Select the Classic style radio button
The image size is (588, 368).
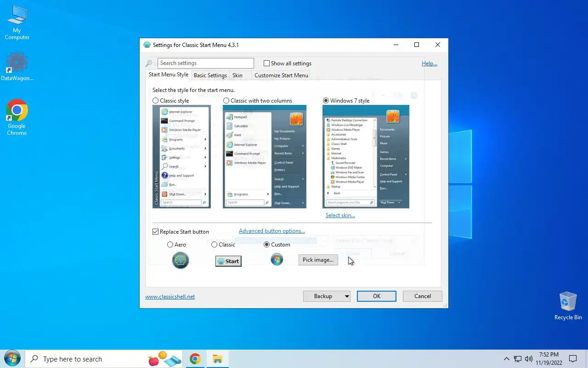(156, 101)
